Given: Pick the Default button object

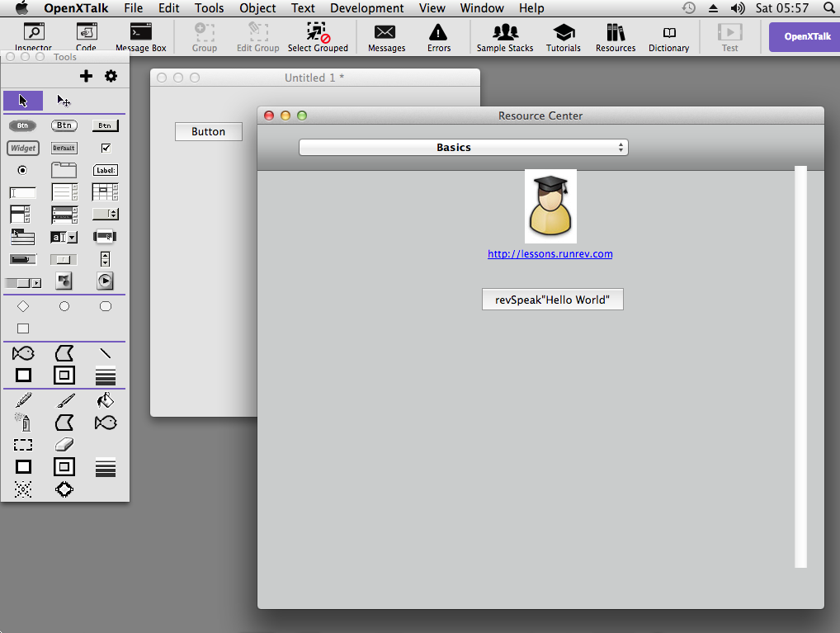Looking at the screenshot, I should point(64,148).
